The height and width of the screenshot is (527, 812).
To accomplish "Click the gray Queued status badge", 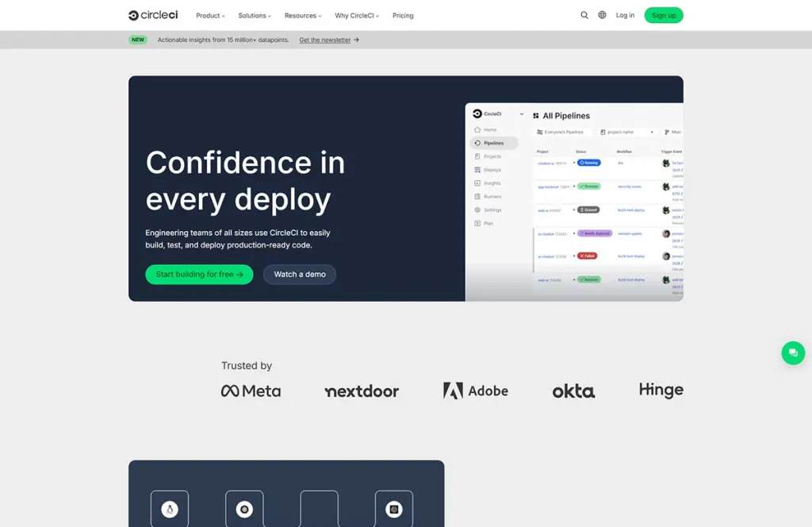I will tap(588, 210).
